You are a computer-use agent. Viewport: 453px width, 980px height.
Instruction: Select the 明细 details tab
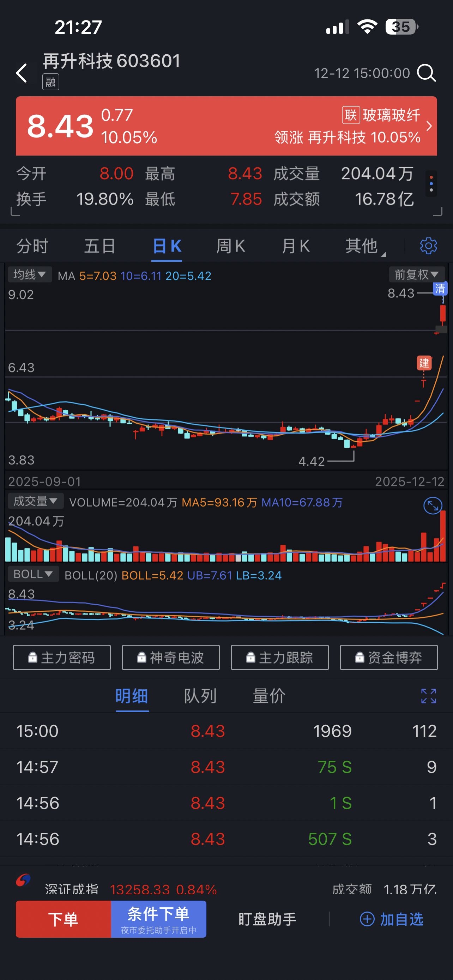click(132, 696)
